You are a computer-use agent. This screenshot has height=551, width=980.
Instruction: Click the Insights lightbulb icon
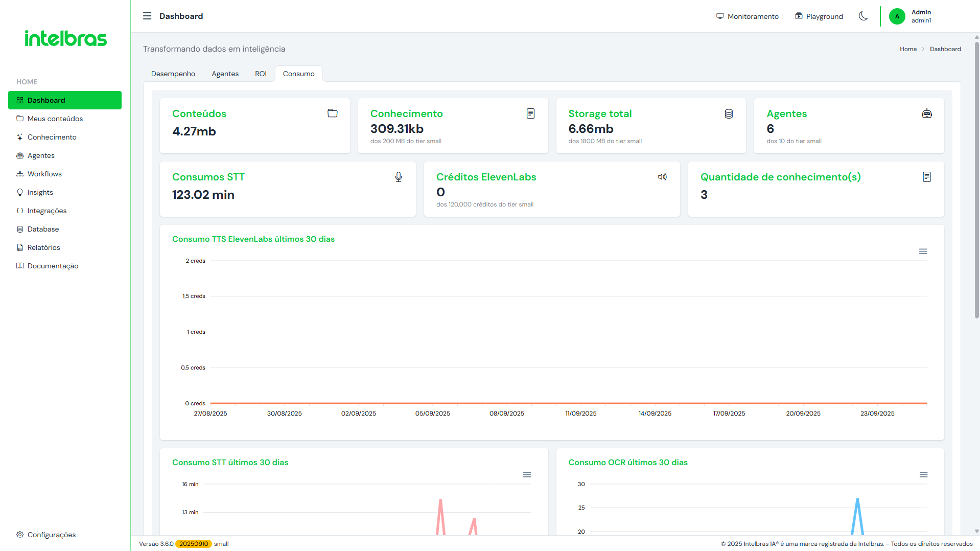click(x=20, y=192)
